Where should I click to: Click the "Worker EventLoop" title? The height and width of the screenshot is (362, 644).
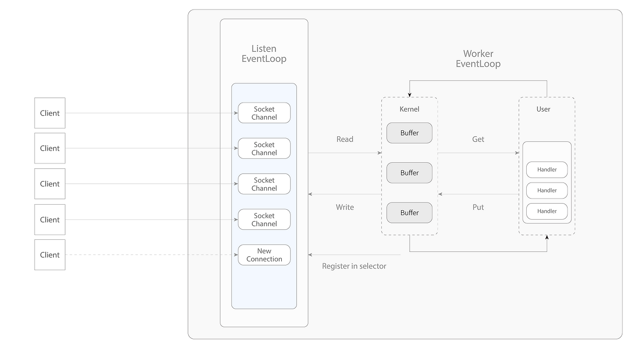tap(478, 59)
